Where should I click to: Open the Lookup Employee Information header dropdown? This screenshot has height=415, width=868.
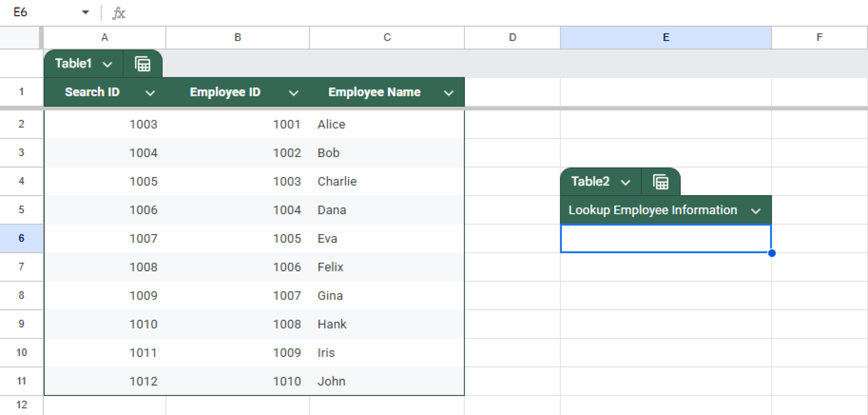pos(757,210)
